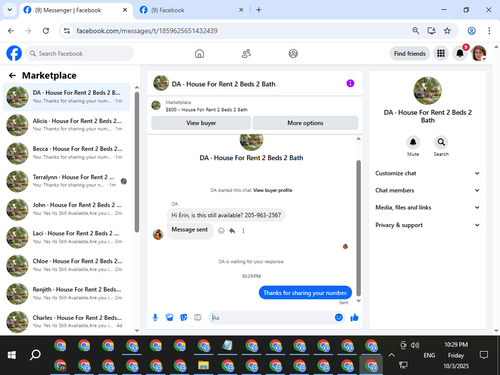Open the Windows Start button
The width and height of the screenshot is (500, 375).
pos(12,355)
